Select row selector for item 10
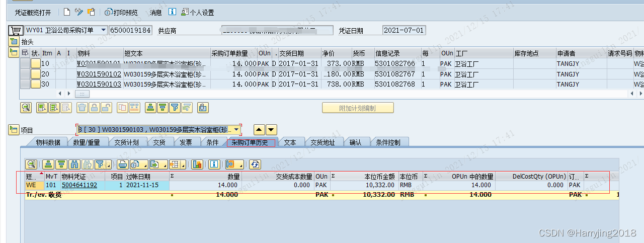 click(x=25, y=63)
